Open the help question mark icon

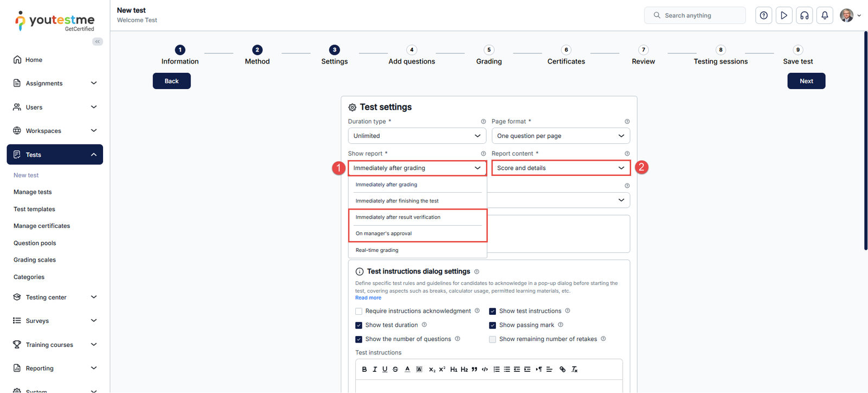[763, 16]
